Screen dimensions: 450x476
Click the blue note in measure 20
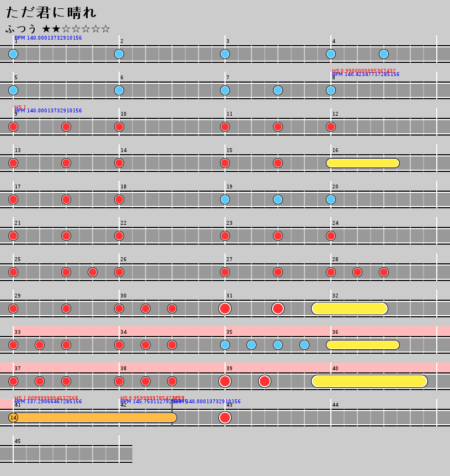[x=331, y=199]
